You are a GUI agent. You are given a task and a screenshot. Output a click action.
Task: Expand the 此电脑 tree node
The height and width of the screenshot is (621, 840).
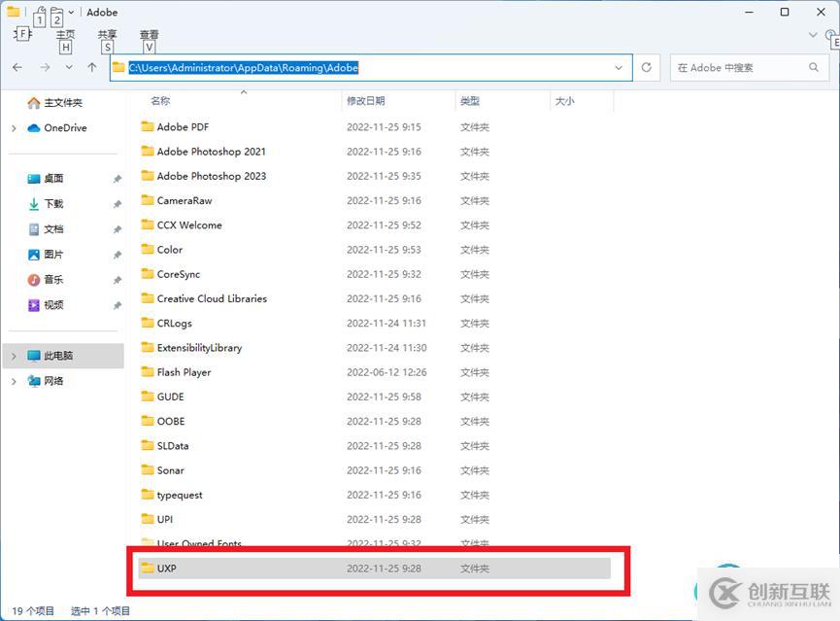tap(14, 356)
